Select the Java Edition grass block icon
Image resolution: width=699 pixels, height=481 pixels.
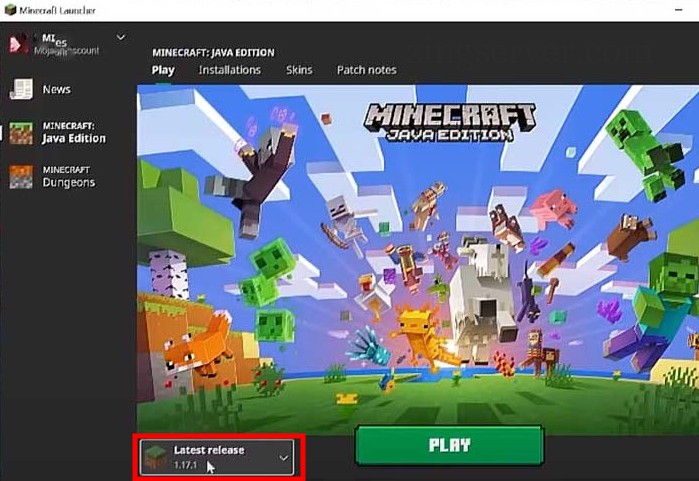pos(21,133)
